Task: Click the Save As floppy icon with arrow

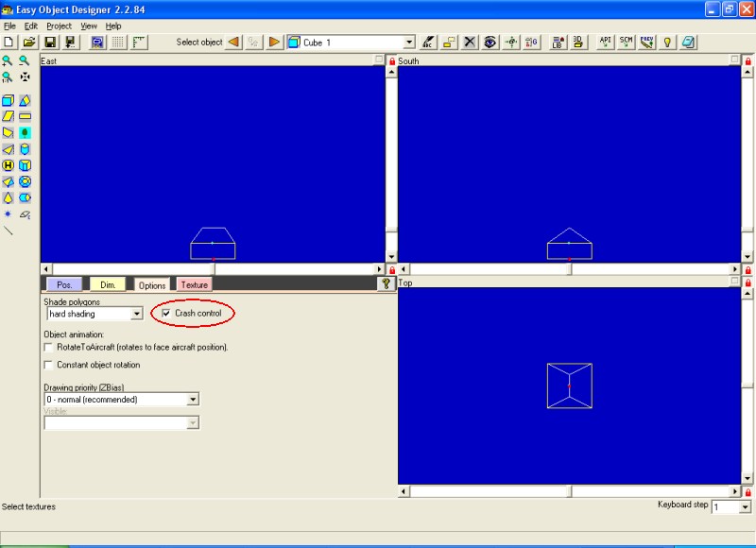Action: click(71, 43)
